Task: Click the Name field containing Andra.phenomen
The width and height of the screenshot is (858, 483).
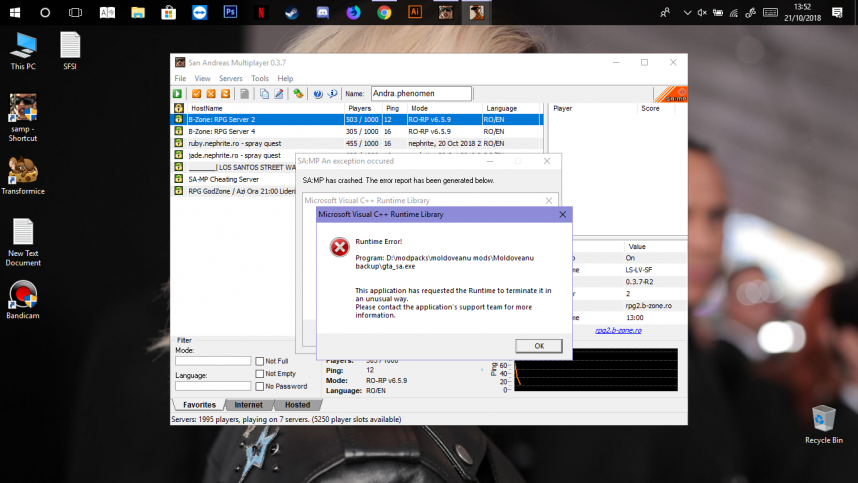Action: coord(421,94)
